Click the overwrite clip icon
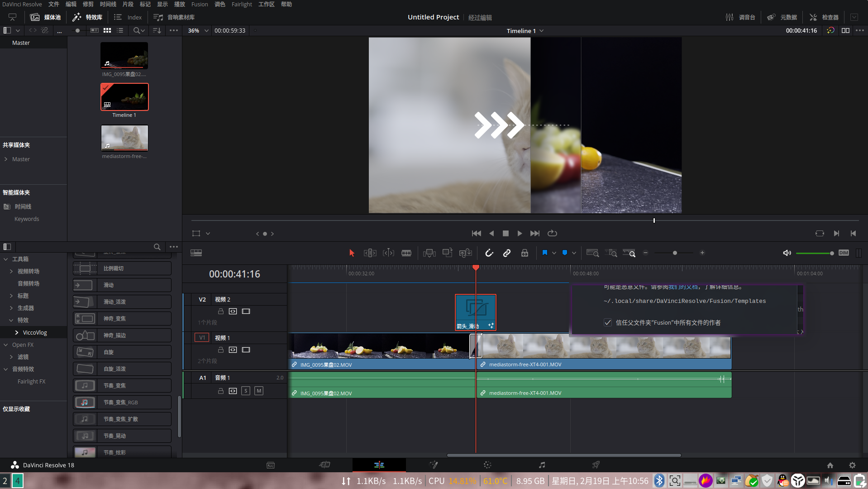Screen dimensions: 868x489 coord(447,253)
